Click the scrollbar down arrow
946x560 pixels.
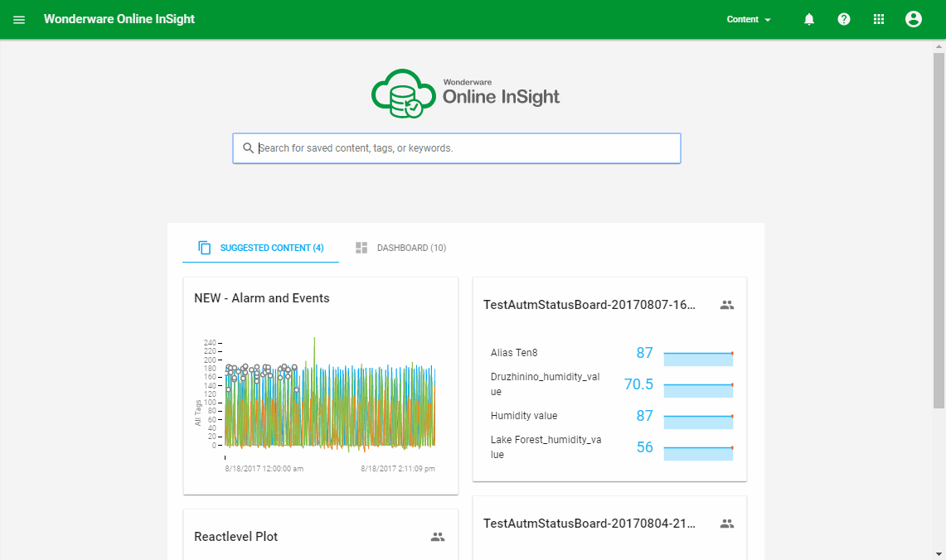(x=939, y=554)
